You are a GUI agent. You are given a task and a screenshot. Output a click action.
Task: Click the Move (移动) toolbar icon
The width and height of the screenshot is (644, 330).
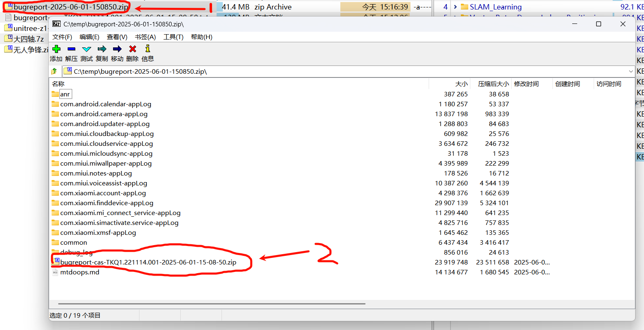[x=117, y=49]
